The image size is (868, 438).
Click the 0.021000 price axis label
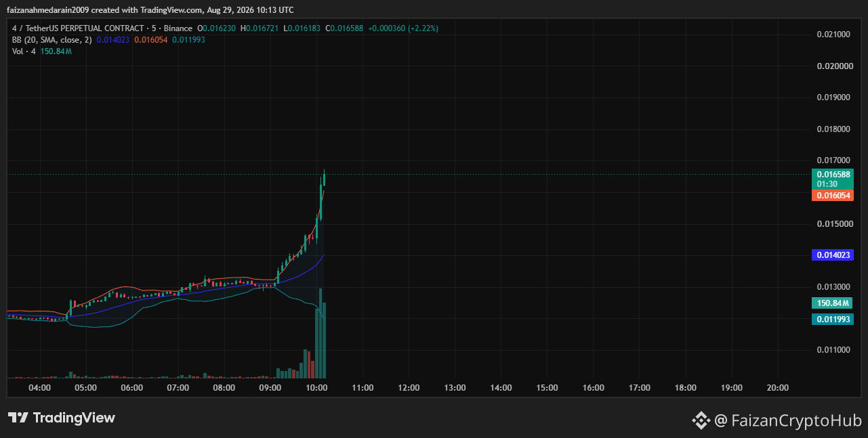833,35
